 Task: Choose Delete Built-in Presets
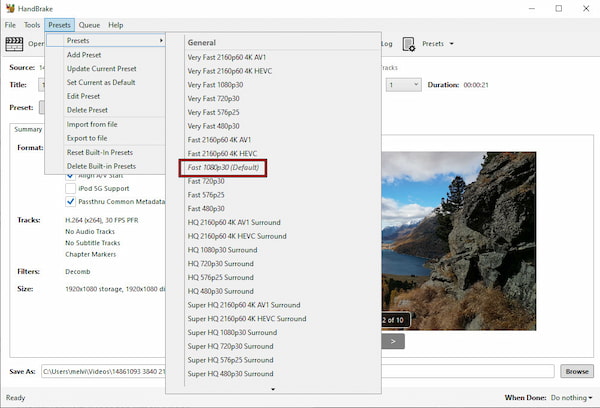tap(101, 166)
